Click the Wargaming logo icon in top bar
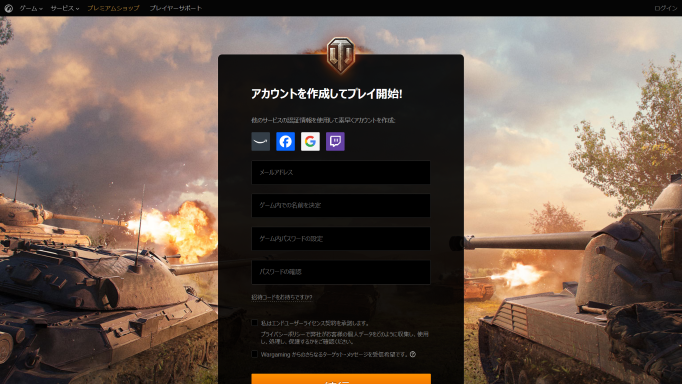The image size is (682, 384). tap(8, 8)
